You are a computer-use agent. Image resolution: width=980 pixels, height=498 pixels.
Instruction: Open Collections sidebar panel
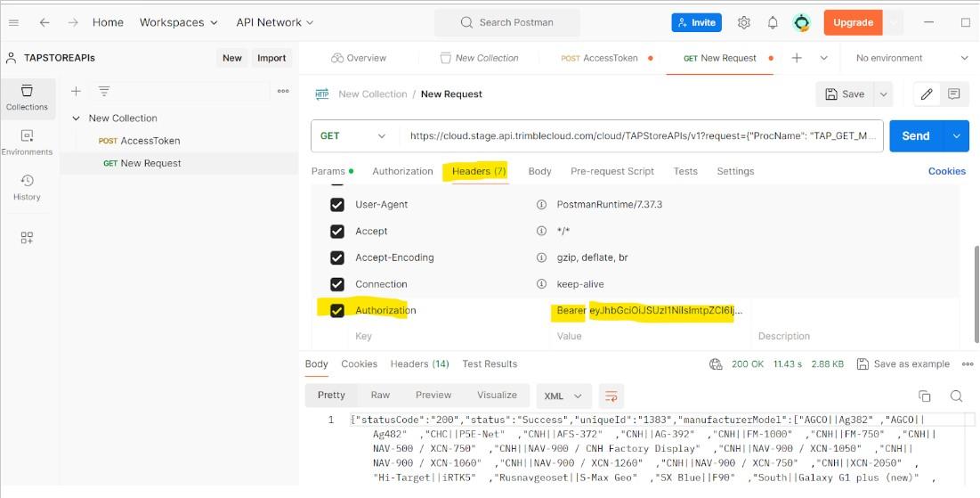pyautogui.click(x=27, y=98)
